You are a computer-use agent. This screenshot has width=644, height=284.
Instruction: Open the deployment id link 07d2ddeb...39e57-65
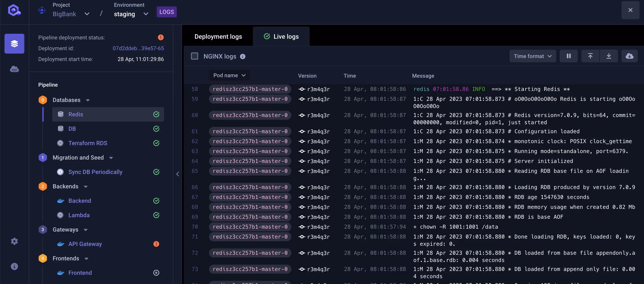138,48
